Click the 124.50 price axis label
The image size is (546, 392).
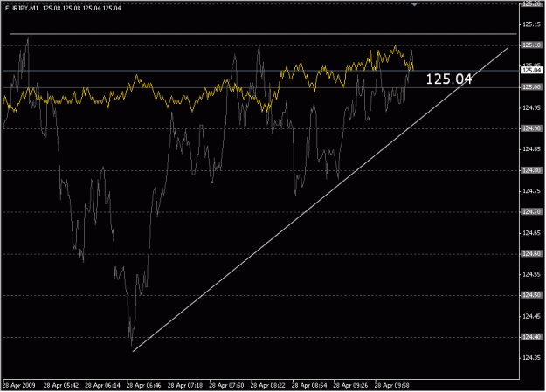(531, 295)
